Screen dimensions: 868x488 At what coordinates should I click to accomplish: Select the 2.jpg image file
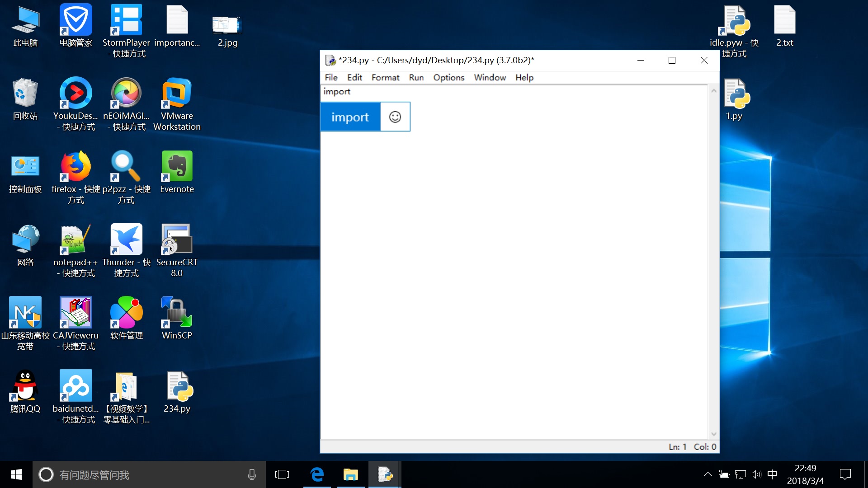(x=227, y=31)
